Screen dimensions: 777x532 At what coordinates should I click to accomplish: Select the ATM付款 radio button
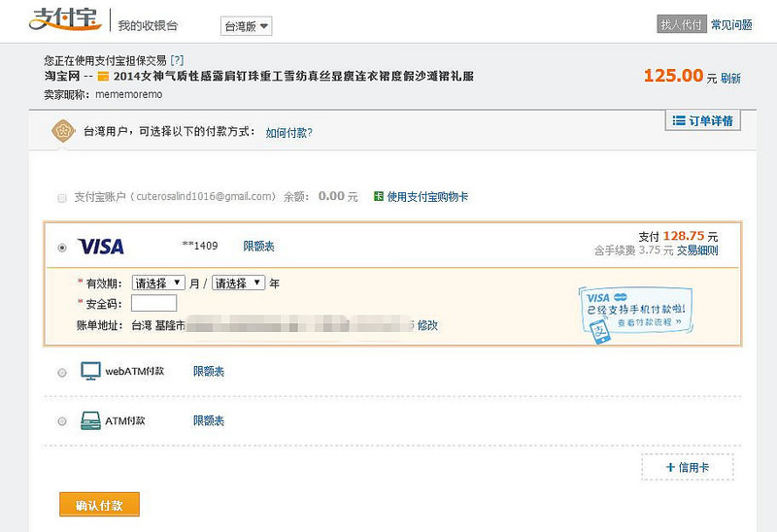coord(62,421)
